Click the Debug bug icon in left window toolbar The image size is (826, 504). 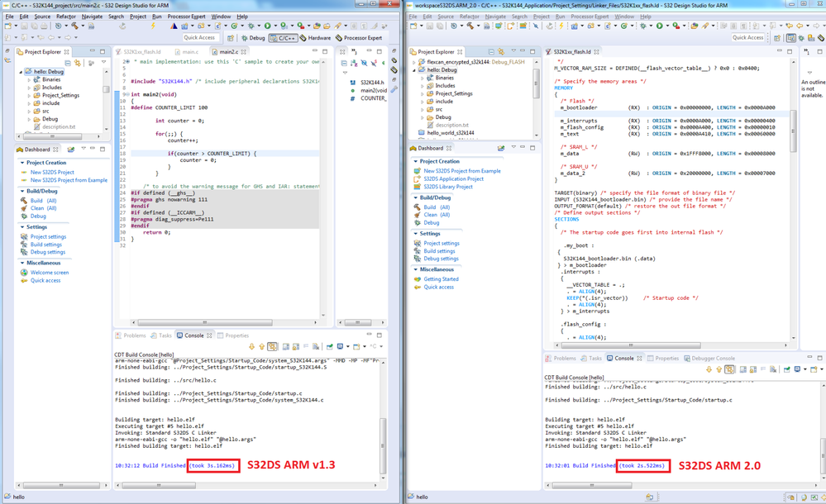tap(251, 26)
